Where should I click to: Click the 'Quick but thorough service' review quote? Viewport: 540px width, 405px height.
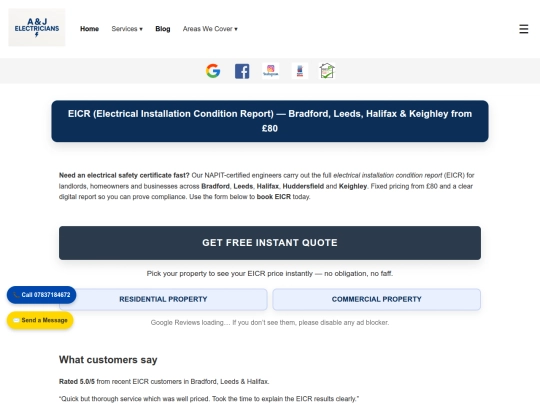[209, 399]
